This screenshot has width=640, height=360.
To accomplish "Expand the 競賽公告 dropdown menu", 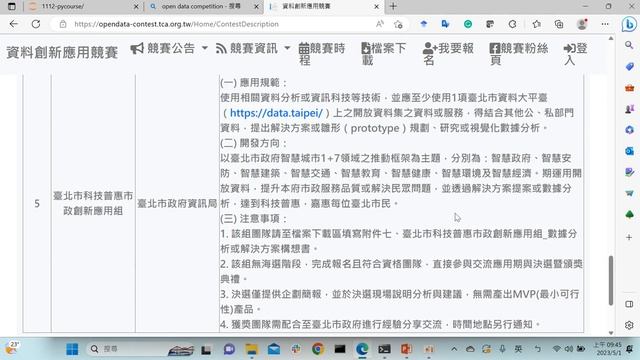I will [169, 49].
